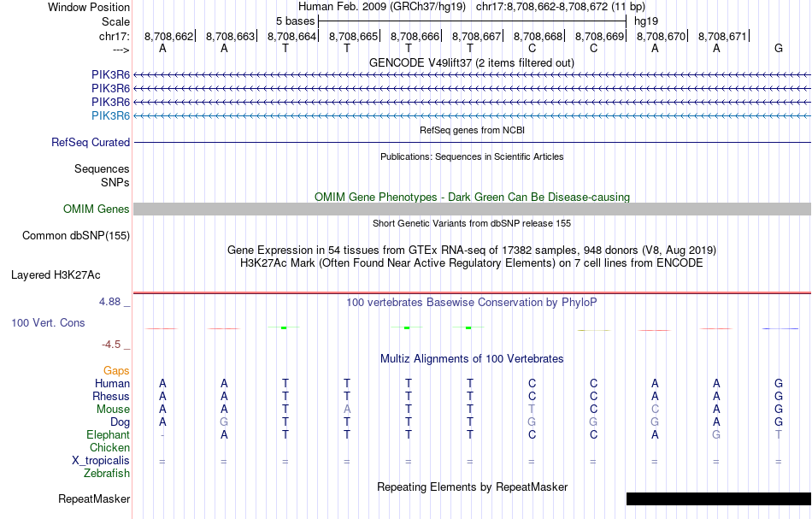Image resolution: width=812 pixels, height=519 pixels.
Task: Click the Rhesus alignment row label
Action: [x=111, y=396]
